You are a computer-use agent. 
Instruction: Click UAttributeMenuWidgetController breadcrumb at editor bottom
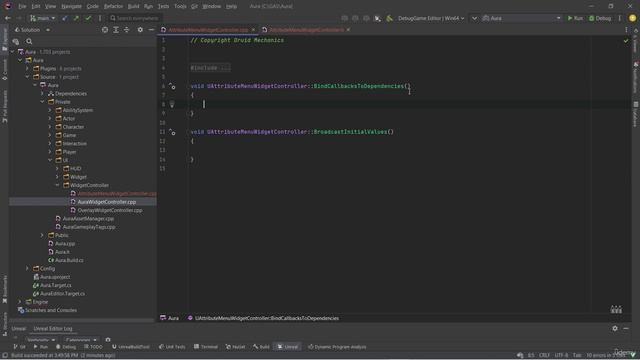click(266, 318)
